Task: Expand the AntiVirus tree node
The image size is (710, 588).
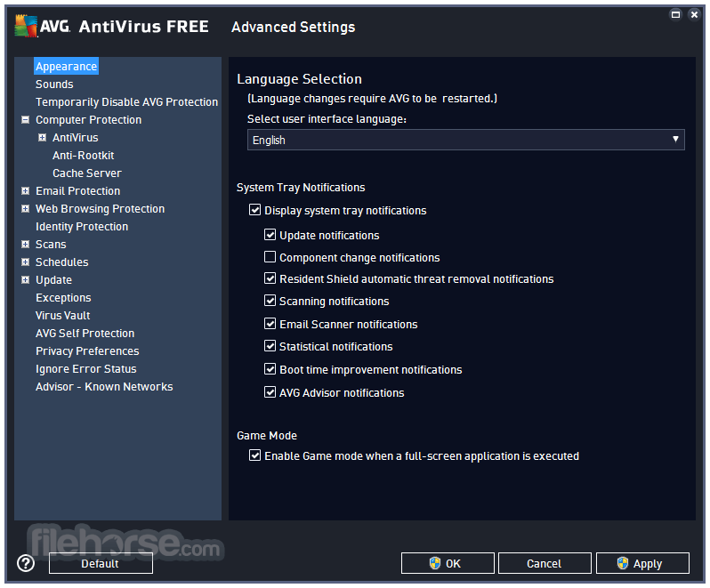Action: pos(42,137)
